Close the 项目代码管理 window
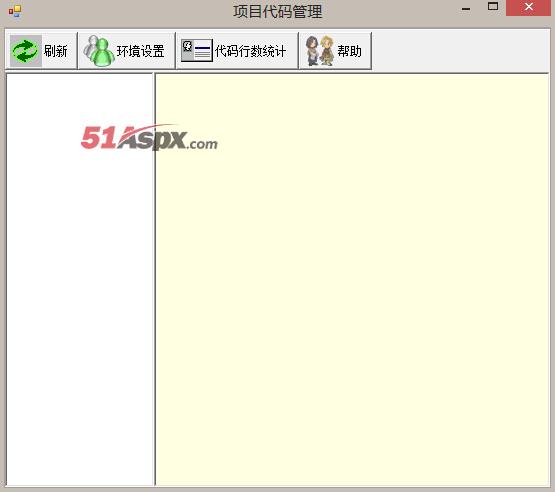Viewport: 555px width, 492px height. (x=528, y=7)
